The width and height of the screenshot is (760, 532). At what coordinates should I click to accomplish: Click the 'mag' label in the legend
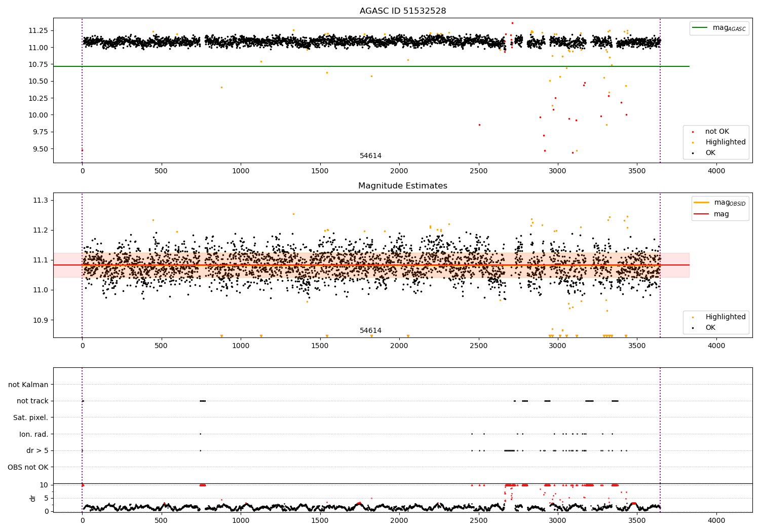(721, 214)
